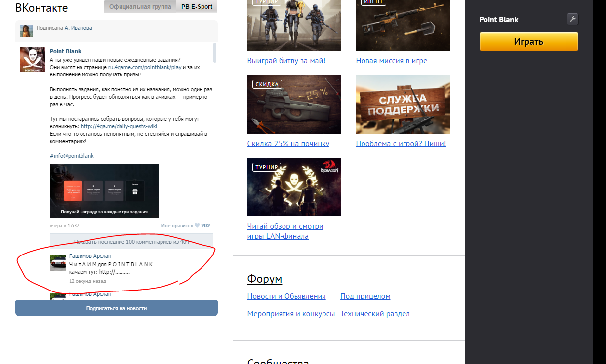Screen dimensions: 606x364
Task: Open Point Blank group name link
Action: [x=66, y=51]
